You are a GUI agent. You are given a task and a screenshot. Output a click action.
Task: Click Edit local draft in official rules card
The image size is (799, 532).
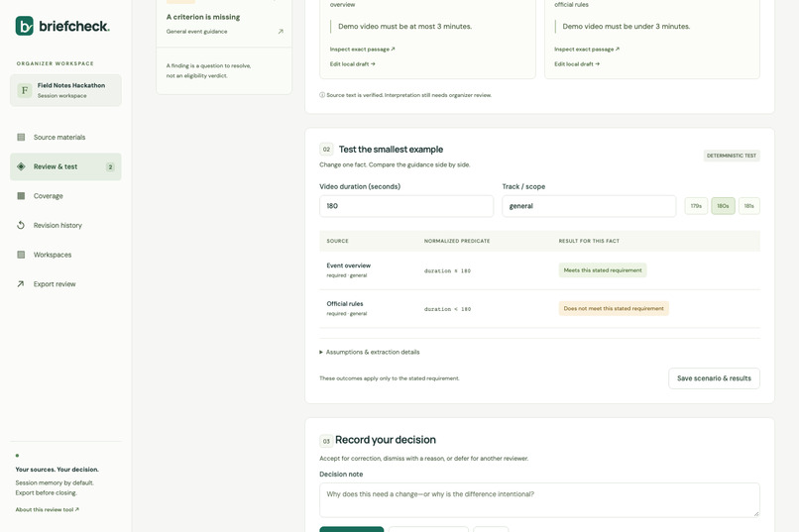click(x=577, y=64)
